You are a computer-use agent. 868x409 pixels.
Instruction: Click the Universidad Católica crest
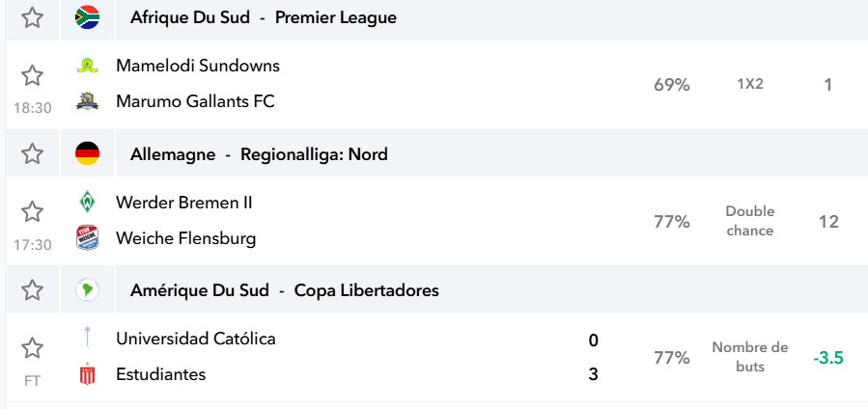pos(88,338)
